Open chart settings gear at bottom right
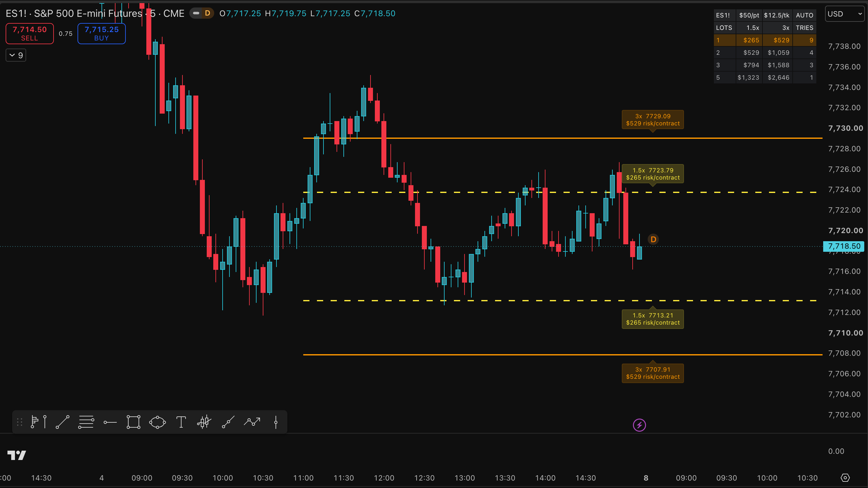This screenshot has width=868, height=488. point(845,477)
